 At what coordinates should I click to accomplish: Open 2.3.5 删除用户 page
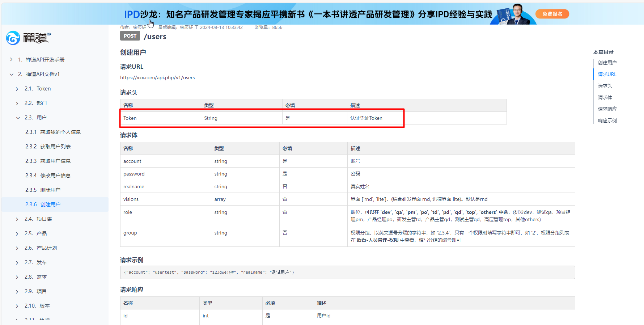pos(43,190)
